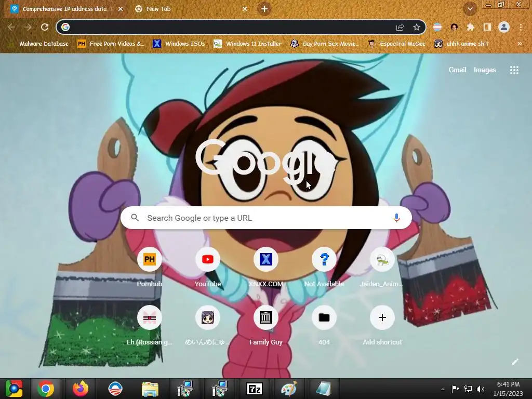Open the Obama-logo app in taskbar

115,389
